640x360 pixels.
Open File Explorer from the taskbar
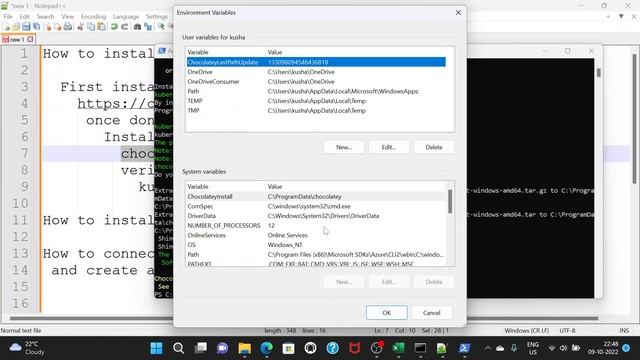[x=244, y=348]
